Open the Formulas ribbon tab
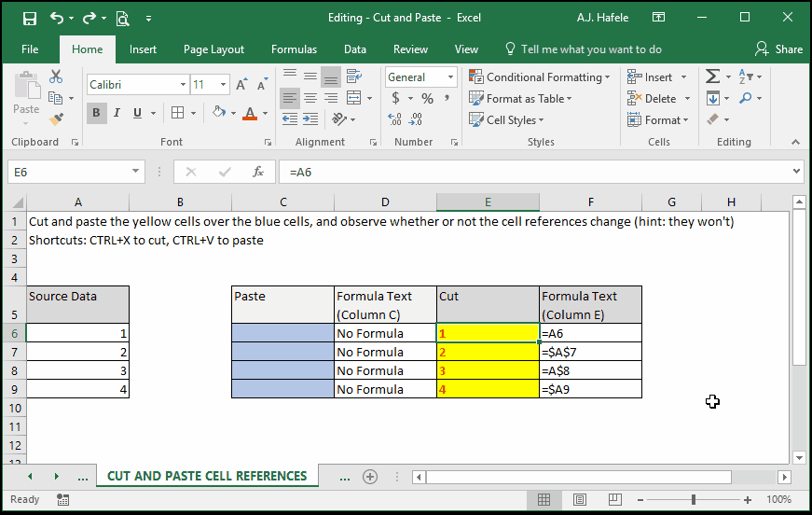The image size is (812, 515). [294, 49]
